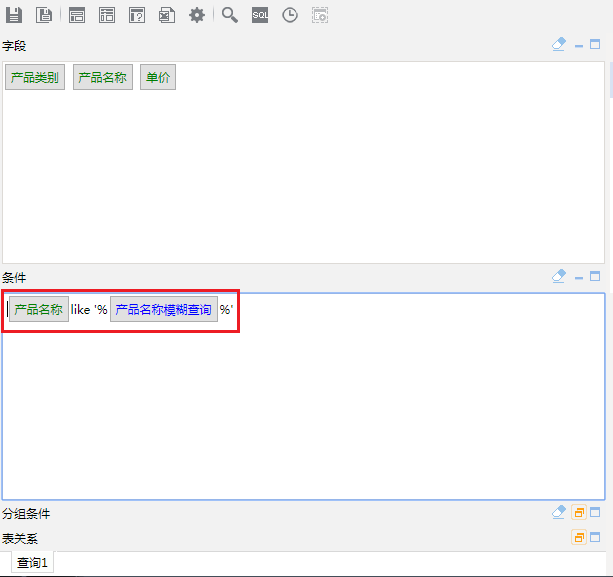Clear the 字段 panel with eraser icon
The width and height of the screenshot is (613, 577).
(559, 44)
